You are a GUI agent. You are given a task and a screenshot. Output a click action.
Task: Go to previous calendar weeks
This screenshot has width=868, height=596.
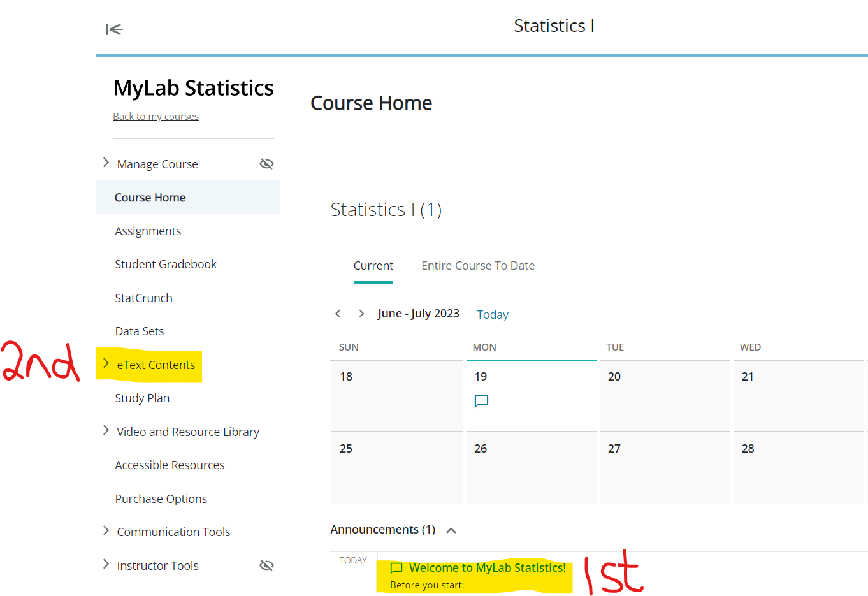(338, 314)
